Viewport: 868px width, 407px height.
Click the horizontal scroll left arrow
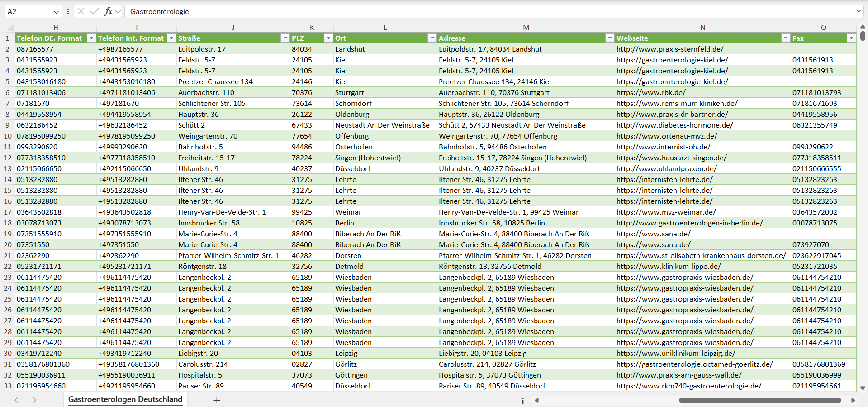tap(537, 400)
